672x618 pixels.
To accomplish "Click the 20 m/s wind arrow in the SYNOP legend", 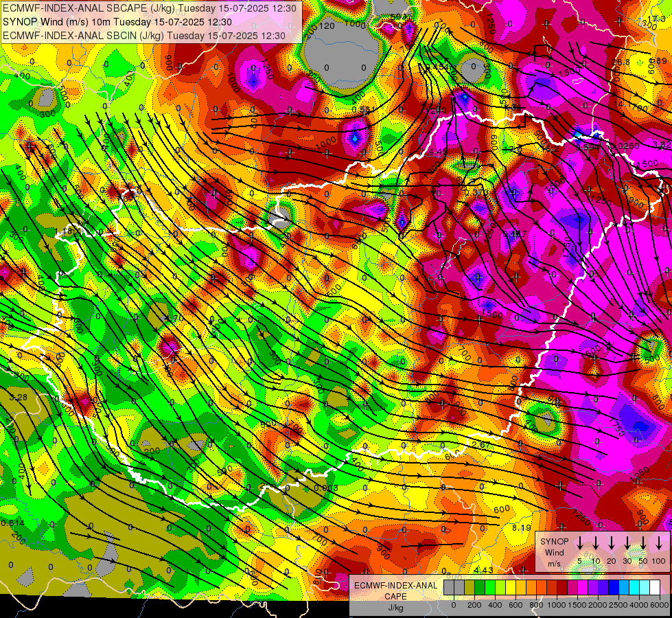I will (612, 543).
